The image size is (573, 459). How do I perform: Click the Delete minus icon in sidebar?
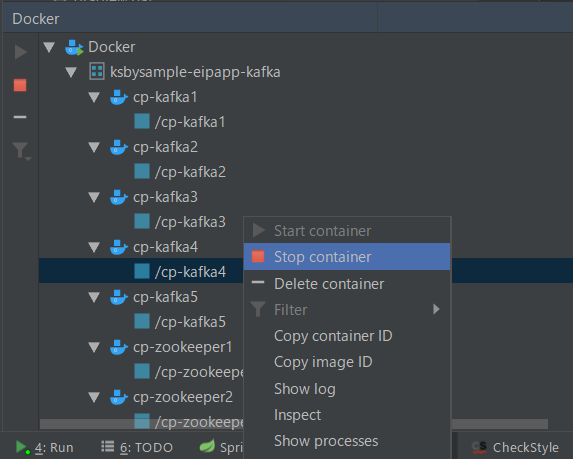coord(20,117)
